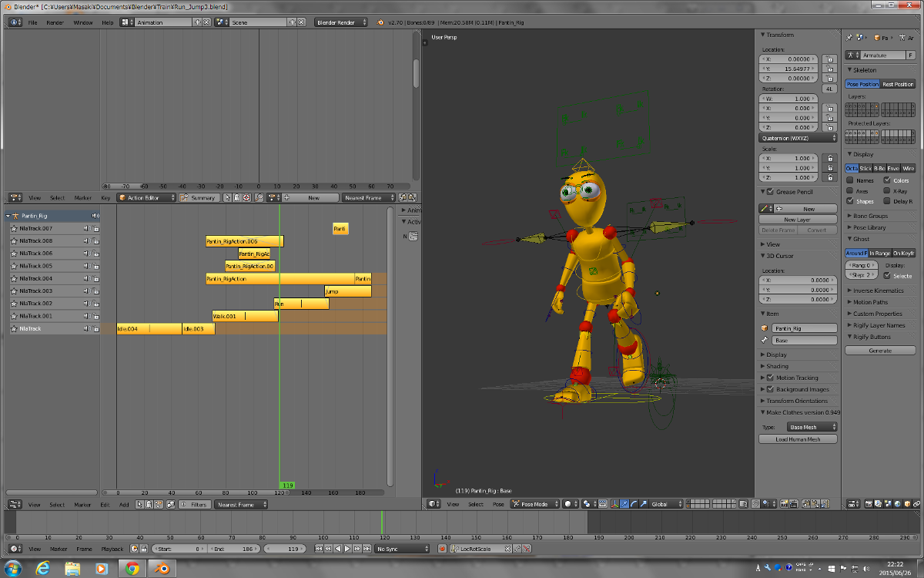
Task: Open the Blender Render engine dropdown
Action: pos(340,22)
